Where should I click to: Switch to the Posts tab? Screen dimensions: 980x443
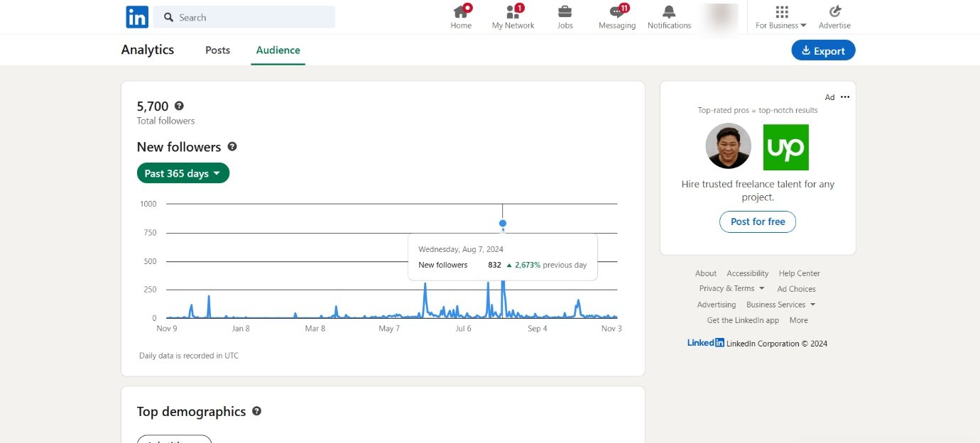tap(217, 50)
